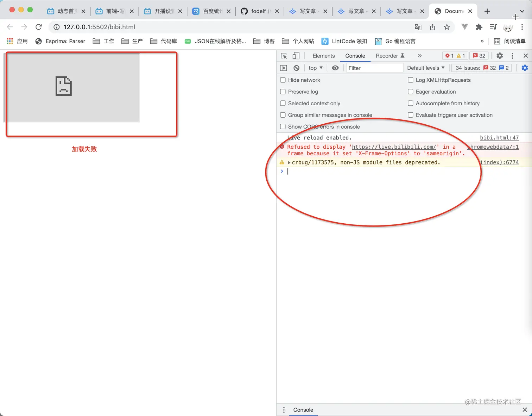
Task: Enable Evaluate triggers user activation
Action: [x=411, y=115]
